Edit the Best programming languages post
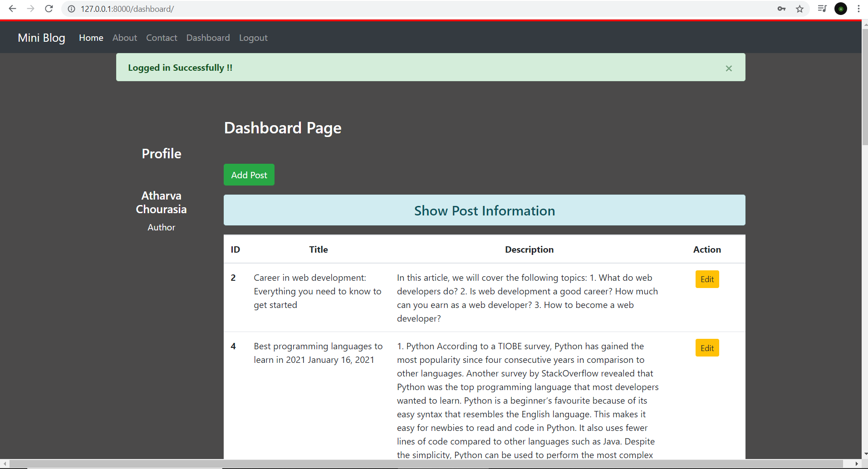The height and width of the screenshot is (469, 868). point(707,347)
